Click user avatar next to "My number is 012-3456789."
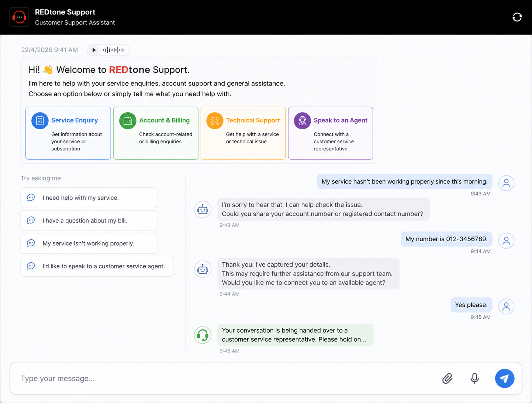Screen dimensions: 532x403 (x=506, y=241)
